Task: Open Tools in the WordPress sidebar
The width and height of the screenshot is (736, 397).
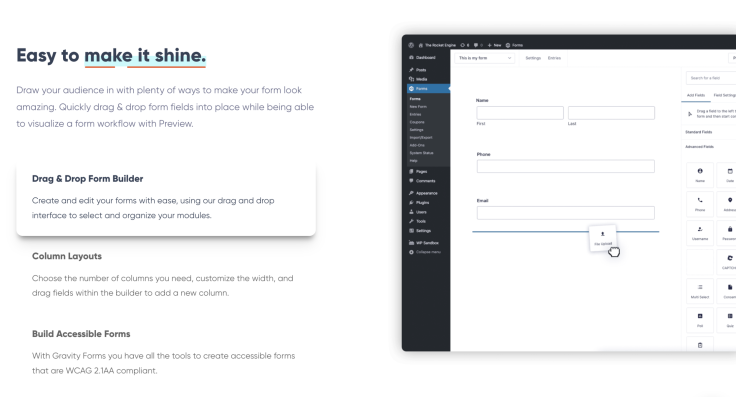Action: pos(418,221)
